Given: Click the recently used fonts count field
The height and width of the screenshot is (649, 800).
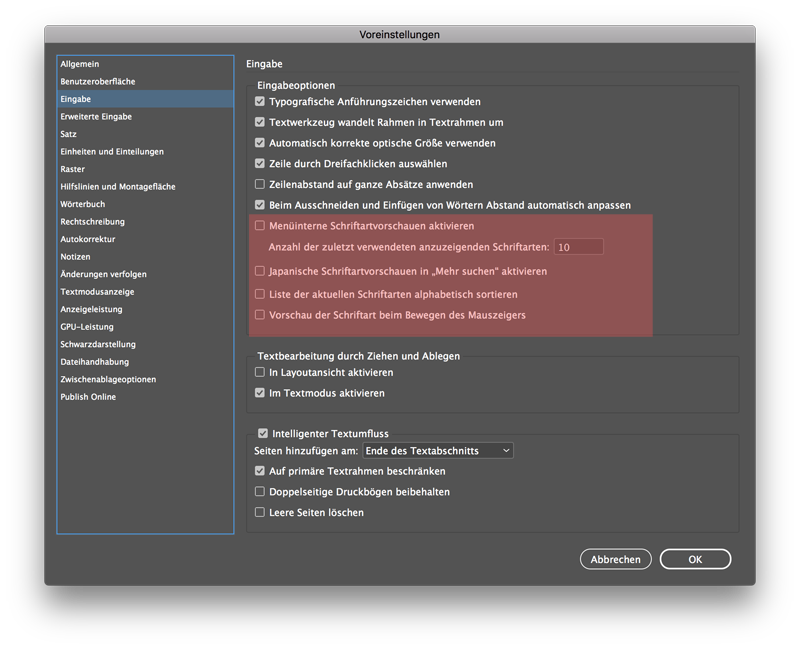Looking at the screenshot, I should (x=579, y=247).
